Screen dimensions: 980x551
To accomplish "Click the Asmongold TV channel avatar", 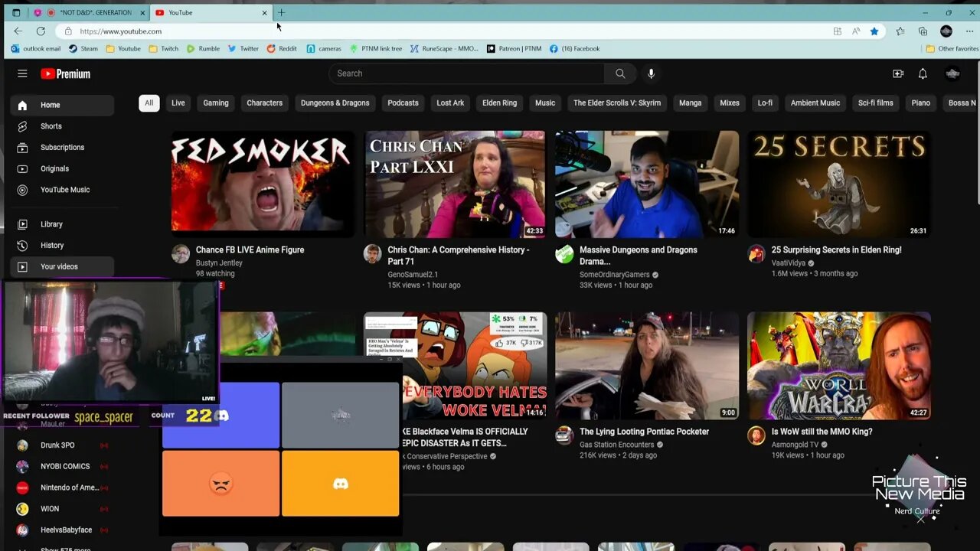I will point(756,435).
